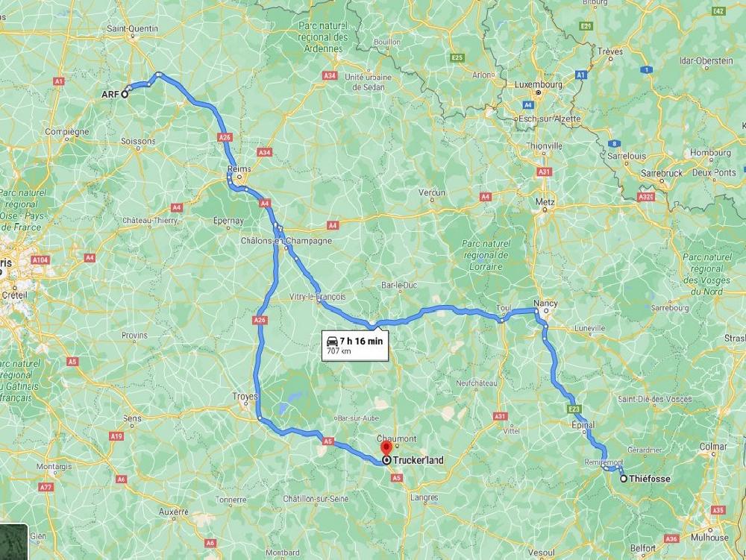Open the satellite layer thumbnail
This screenshot has height=560, width=746.
point(13,542)
